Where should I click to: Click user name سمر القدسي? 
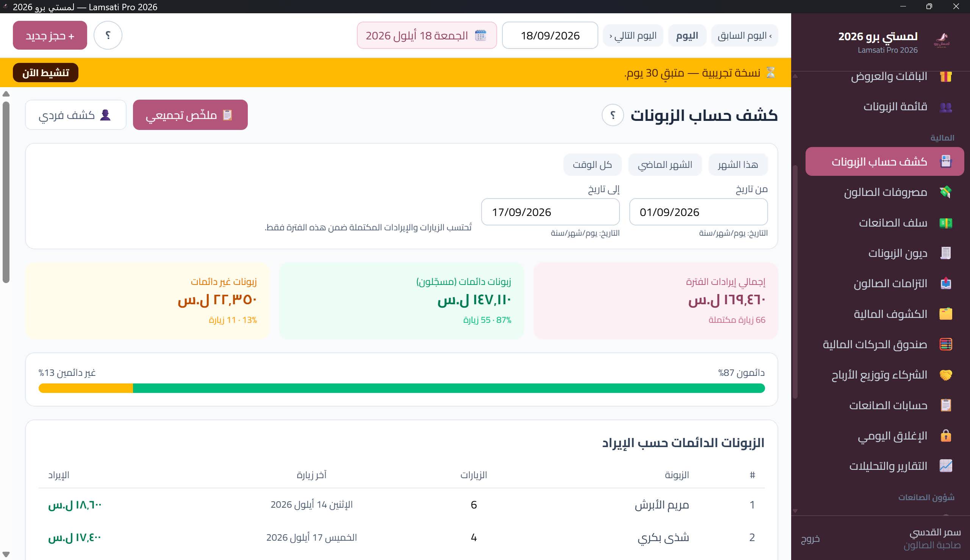click(x=935, y=533)
